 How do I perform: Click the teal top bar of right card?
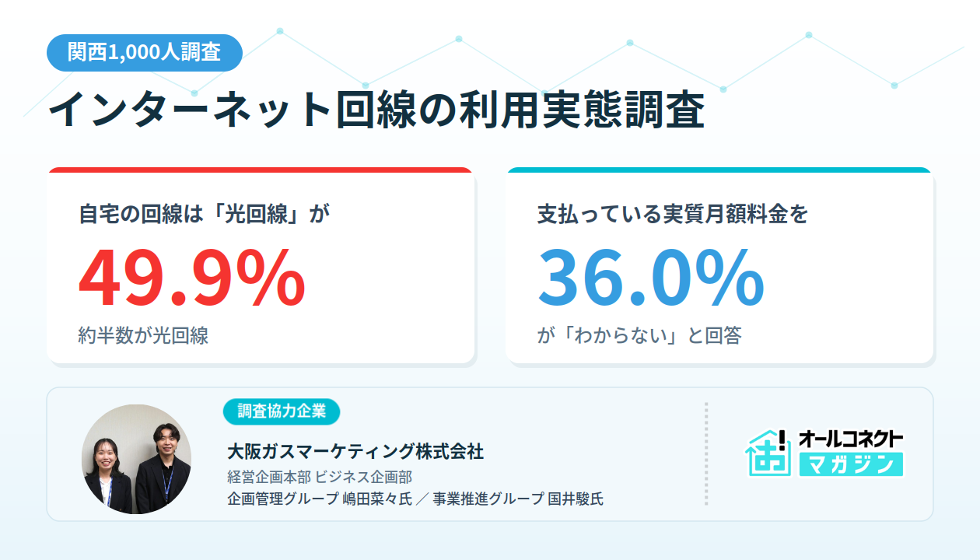(719, 170)
